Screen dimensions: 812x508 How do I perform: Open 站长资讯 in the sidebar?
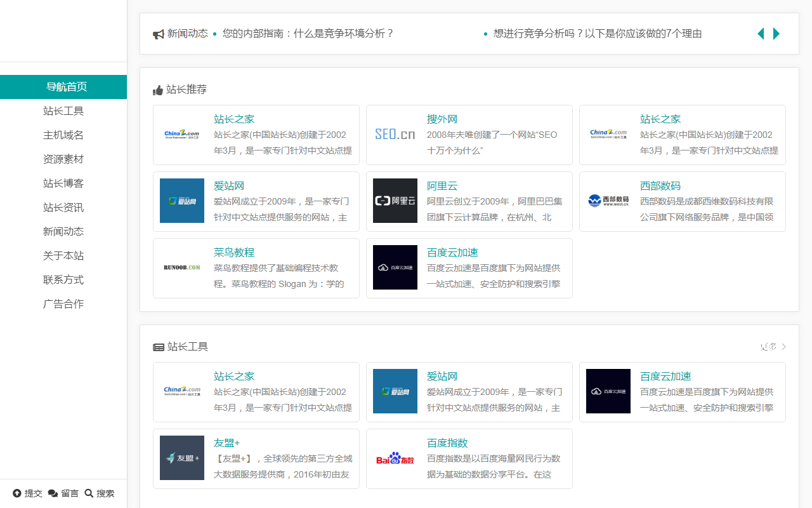click(63, 208)
